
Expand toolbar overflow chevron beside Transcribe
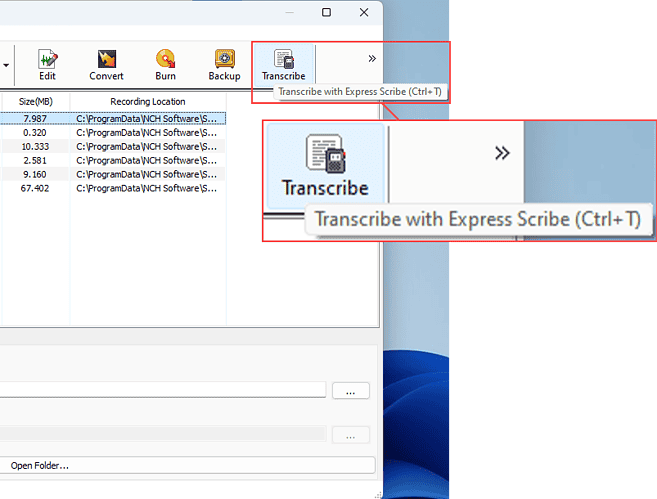click(x=372, y=59)
